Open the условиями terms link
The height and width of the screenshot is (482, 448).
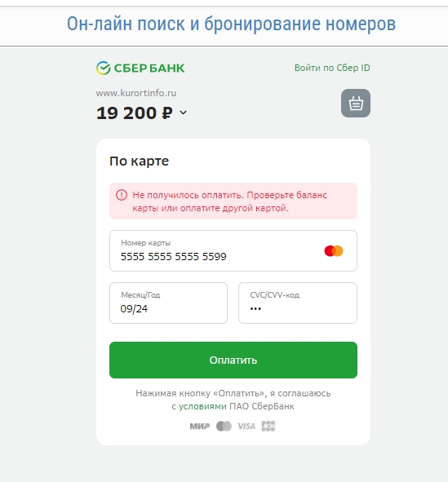[x=202, y=406]
